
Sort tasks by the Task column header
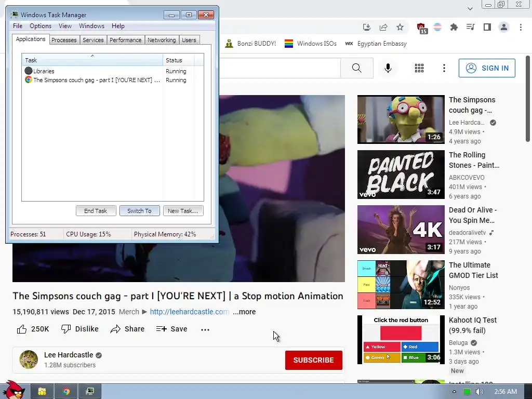[x=92, y=60]
